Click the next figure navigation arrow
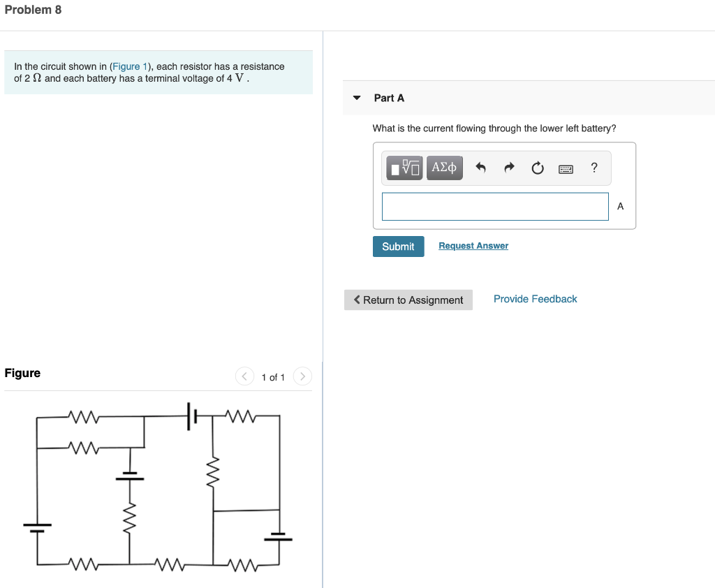The height and width of the screenshot is (588, 715). (x=302, y=376)
